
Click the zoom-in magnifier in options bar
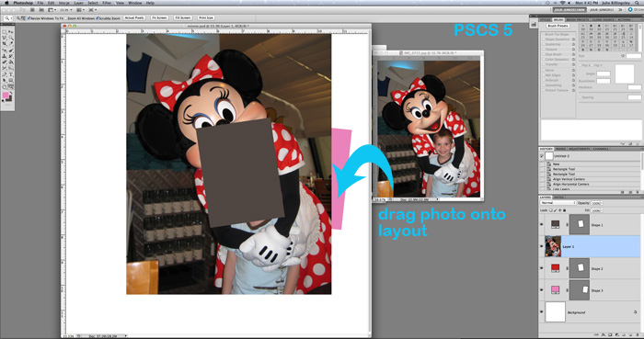point(18,18)
